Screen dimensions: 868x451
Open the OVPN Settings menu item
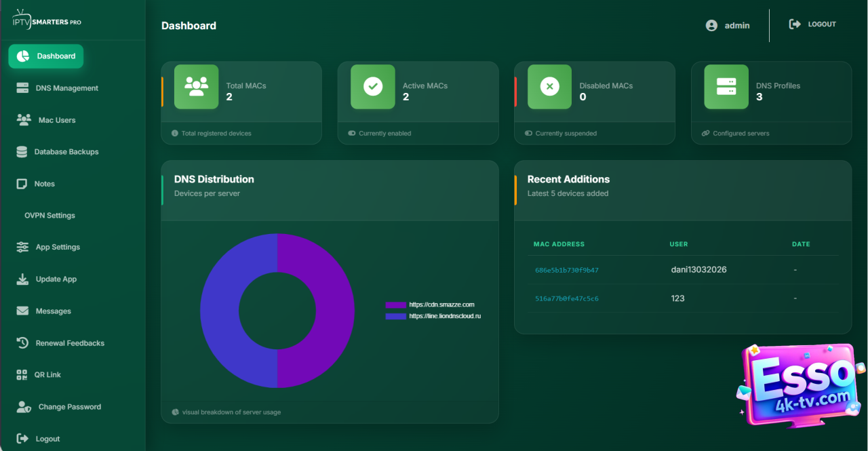(x=50, y=216)
